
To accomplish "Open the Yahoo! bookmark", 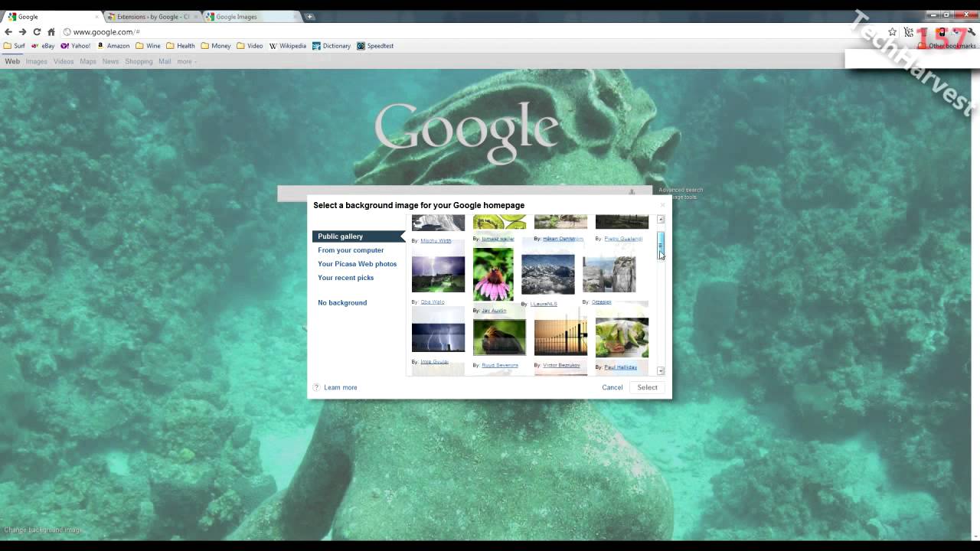I will pos(75,46).
